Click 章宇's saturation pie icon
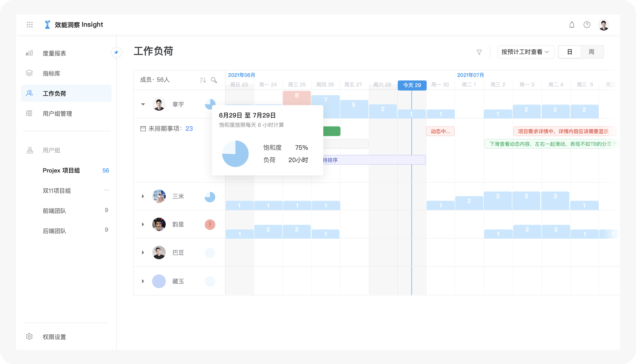 210,104
